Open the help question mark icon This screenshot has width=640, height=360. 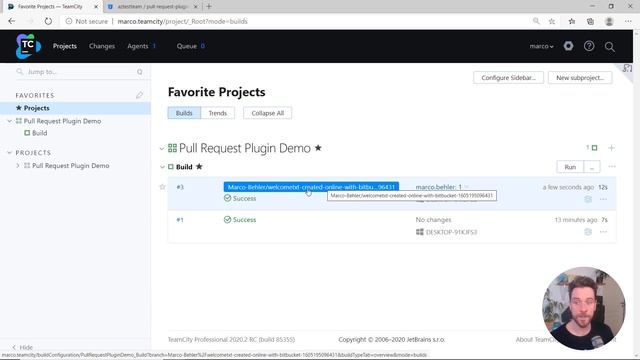coord(589,46)
